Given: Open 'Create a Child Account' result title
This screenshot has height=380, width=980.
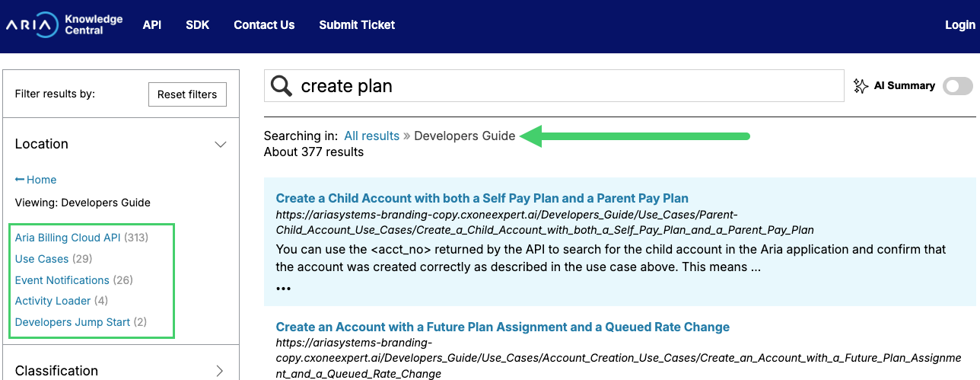Looking at the screenshot, I should point(482,199).
